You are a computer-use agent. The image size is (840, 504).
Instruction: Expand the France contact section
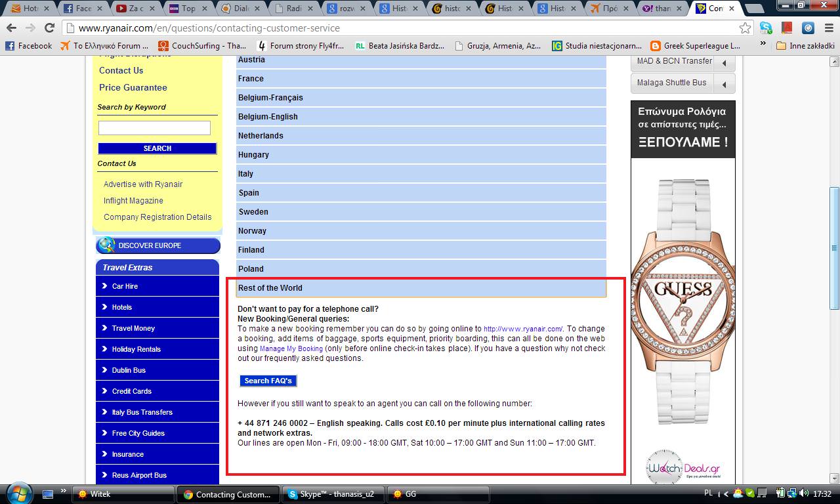coord(421,79)
